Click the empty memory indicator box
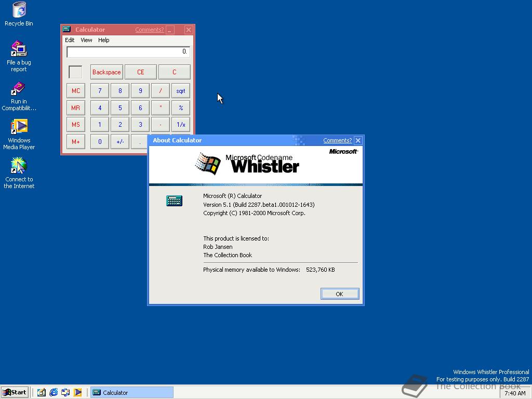 pos(75,72)
